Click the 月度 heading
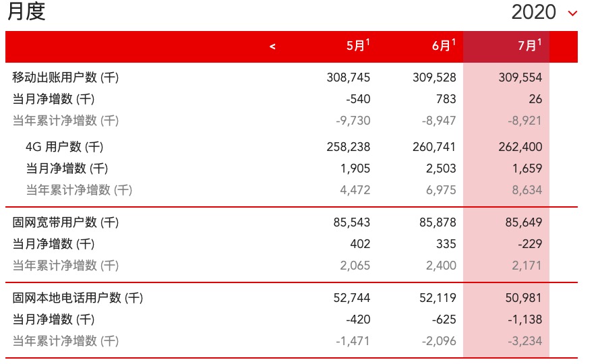The height and width of the screenshot is (364, 600). [x=27, y=12]
